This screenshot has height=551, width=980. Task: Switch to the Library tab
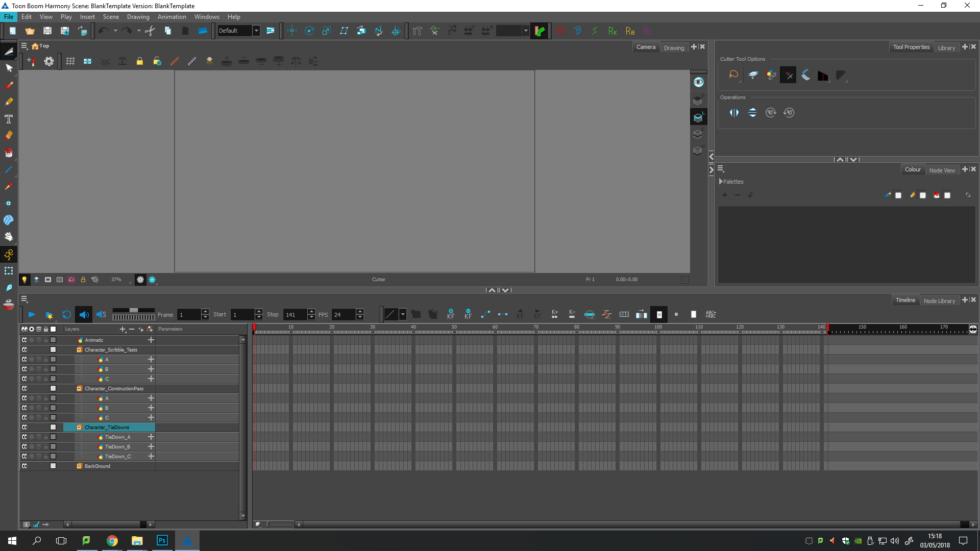tap(946, 47)
